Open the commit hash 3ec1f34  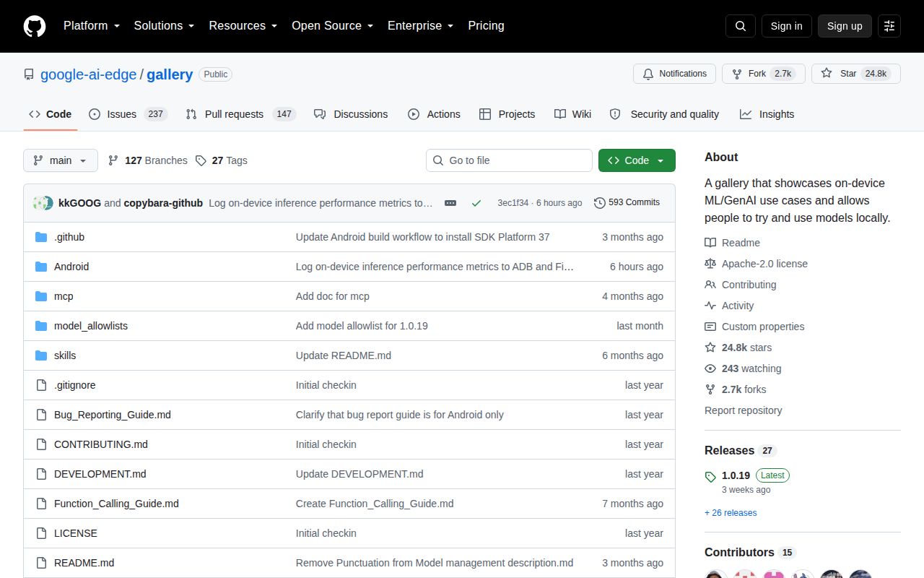513,203
